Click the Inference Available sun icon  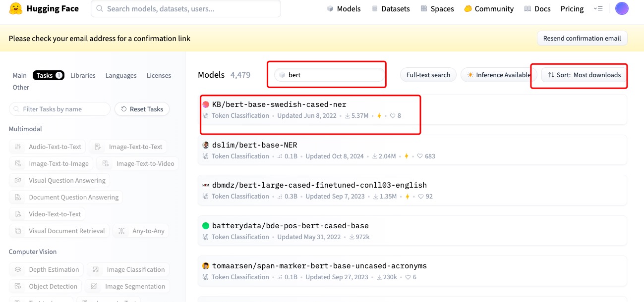coord(470,75)
